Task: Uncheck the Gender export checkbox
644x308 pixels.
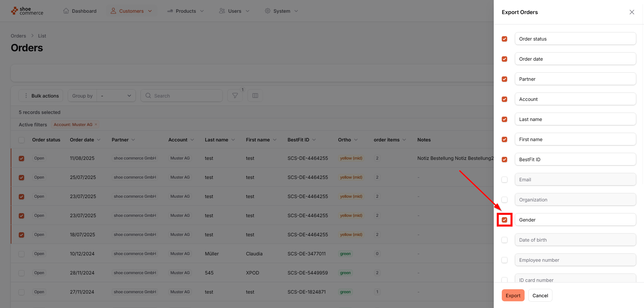Action: [504, 220]
